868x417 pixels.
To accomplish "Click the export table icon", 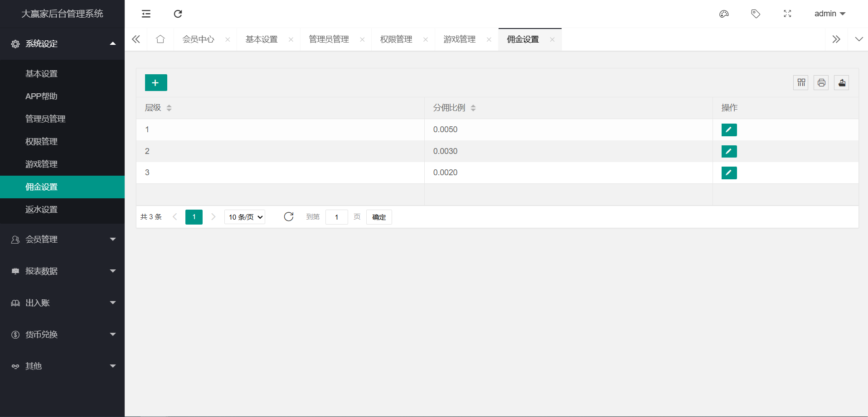I will click(x=842, y=83).
